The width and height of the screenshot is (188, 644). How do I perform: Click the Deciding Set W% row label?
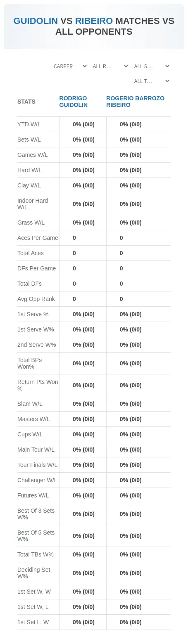point(33,573)
